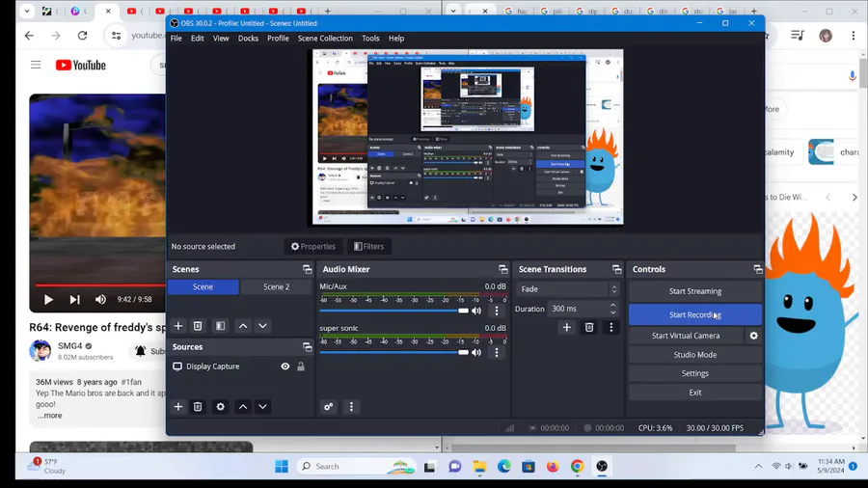Open super sonic channel three-dot menu
Image resolution: width=868 pixels, height=488 pixels.
(x=497, y=352)
